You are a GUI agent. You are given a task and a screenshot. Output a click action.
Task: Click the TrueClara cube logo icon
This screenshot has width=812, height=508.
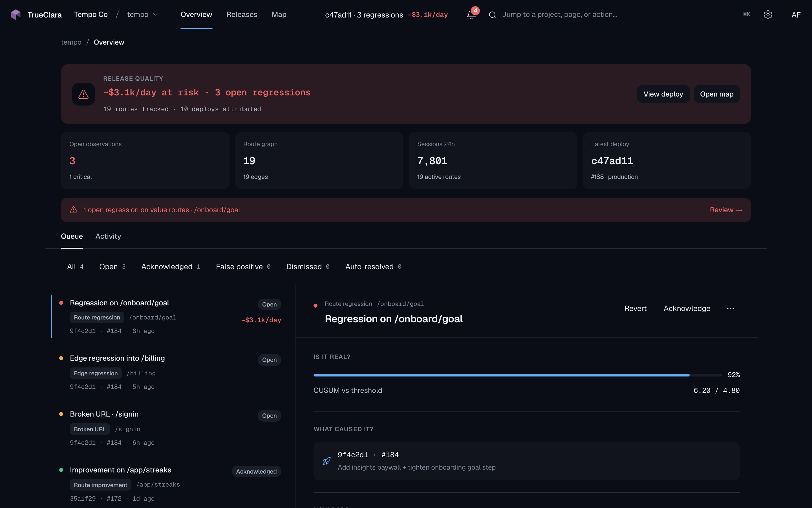coord(16,14)
